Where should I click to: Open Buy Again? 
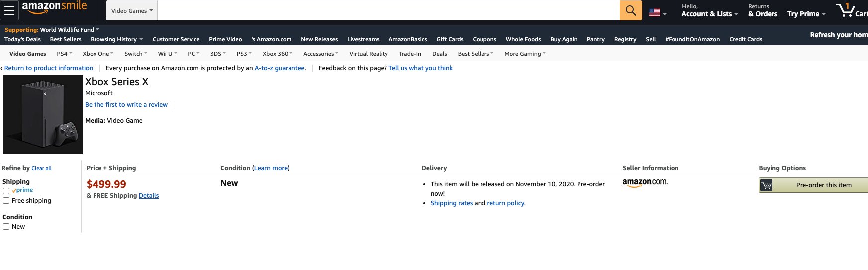(564, 39)
